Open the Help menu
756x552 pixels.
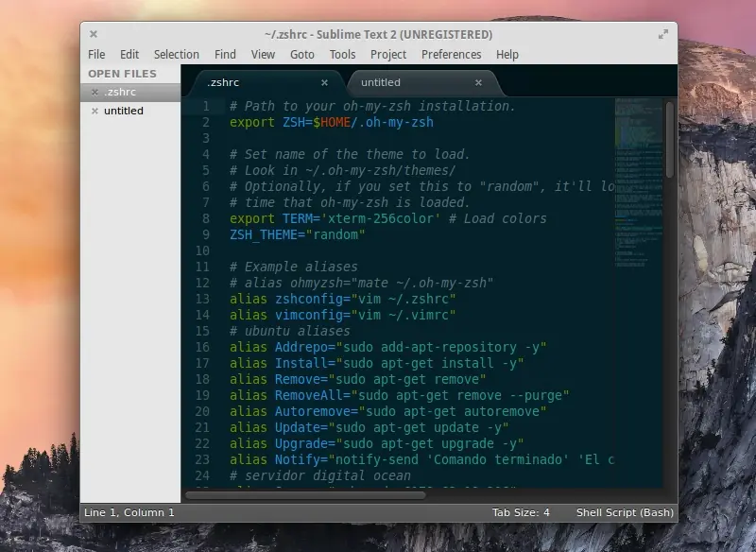pos(507,55)
